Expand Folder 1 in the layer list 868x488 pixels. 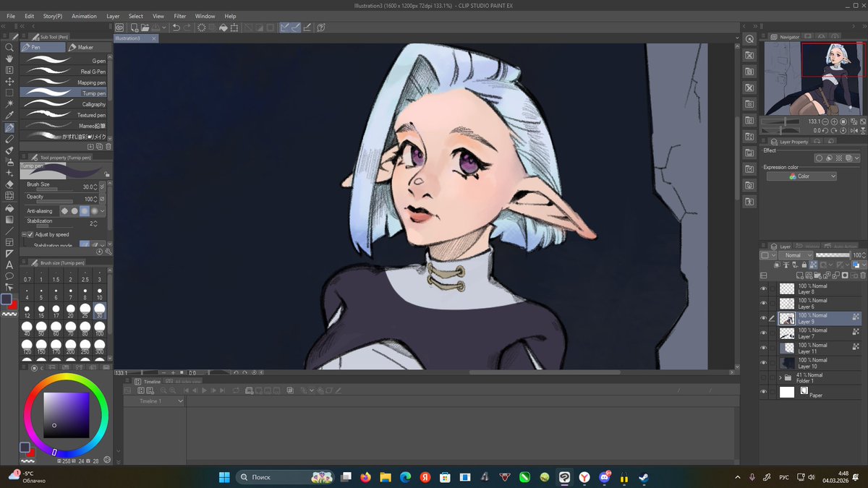(x=780, y=377)
